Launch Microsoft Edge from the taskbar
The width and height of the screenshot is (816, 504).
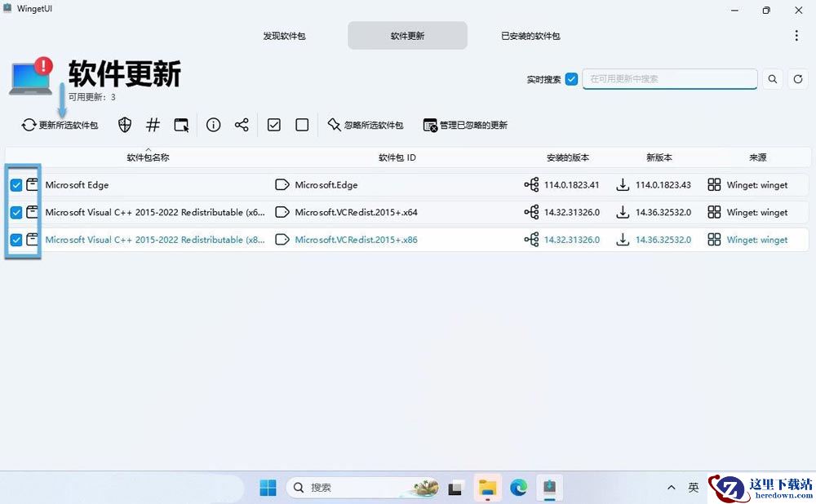pyautogui.click(x=518, y=488)
